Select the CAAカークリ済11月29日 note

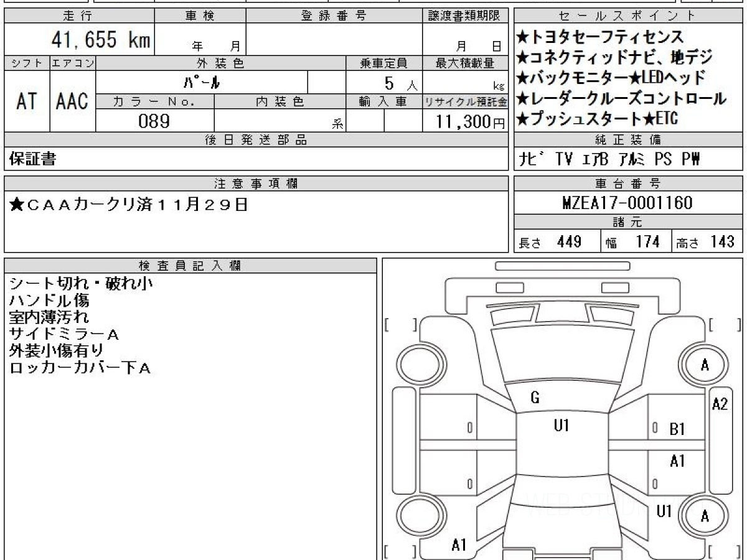[x=129, y=205]
